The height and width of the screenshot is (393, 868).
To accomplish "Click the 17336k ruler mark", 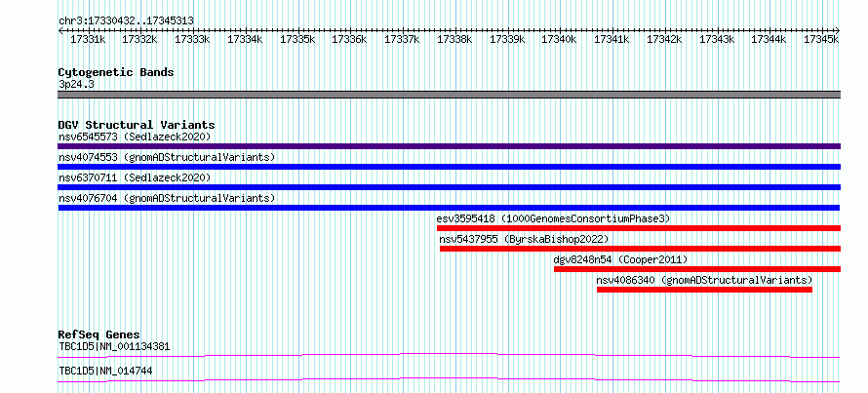I will pyautogui.click(x=349, y=39).
